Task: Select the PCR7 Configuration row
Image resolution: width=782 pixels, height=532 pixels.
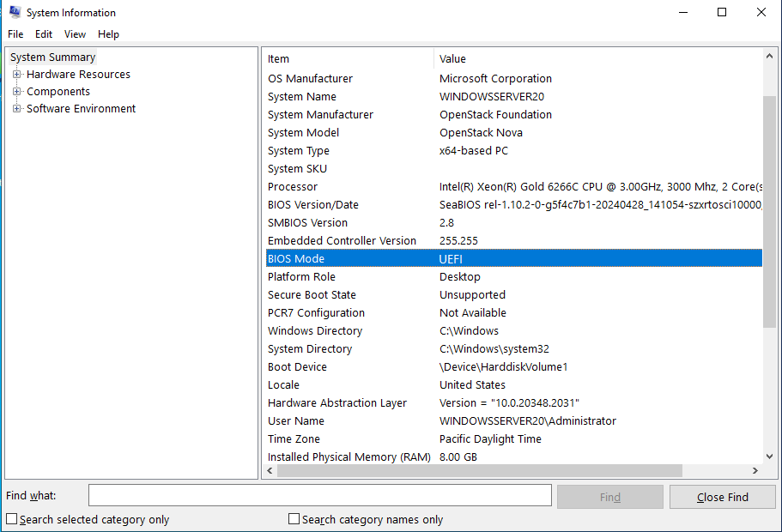Action: coord(513,312)
